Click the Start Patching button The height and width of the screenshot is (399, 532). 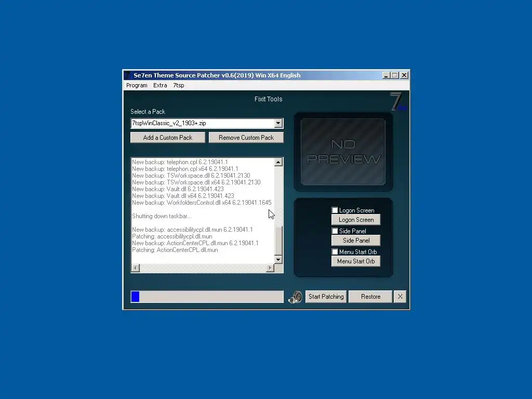(326, 297)
